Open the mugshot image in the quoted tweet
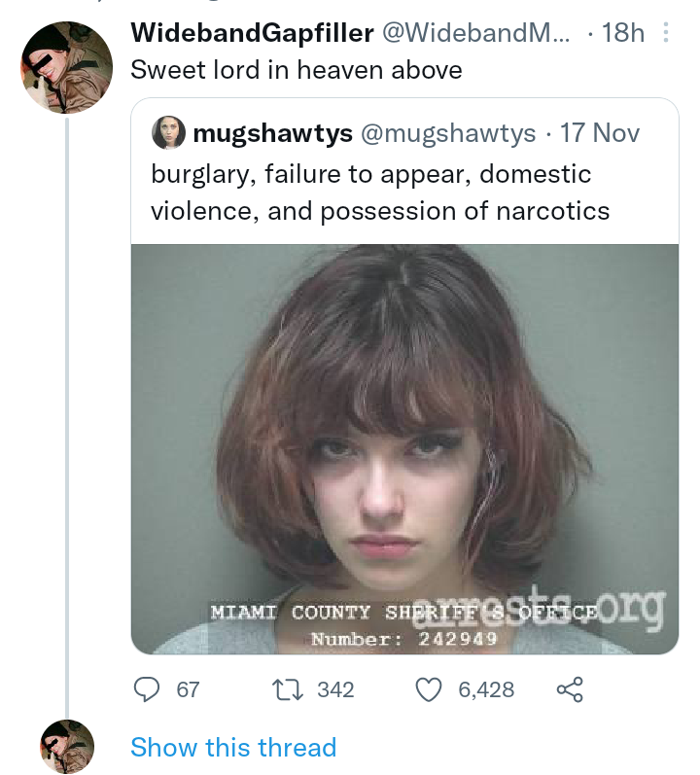 click(404, 447)
